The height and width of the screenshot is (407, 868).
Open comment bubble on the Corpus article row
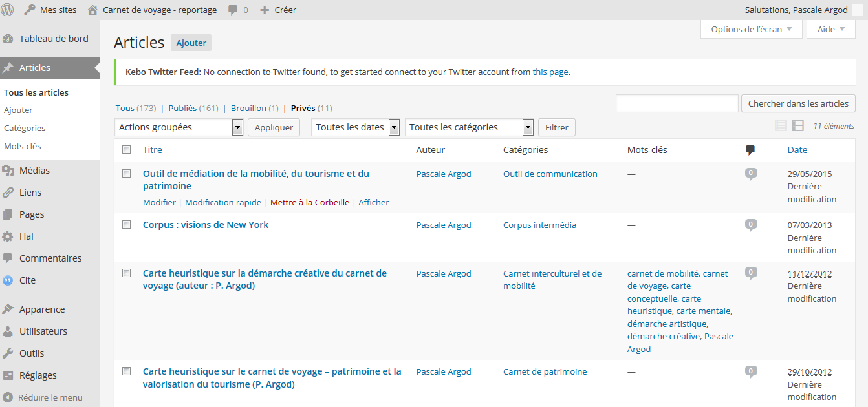coord(750,224)
